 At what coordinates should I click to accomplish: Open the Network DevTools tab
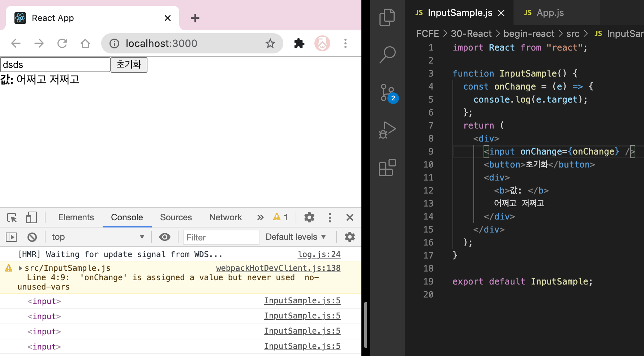[226, 217]
